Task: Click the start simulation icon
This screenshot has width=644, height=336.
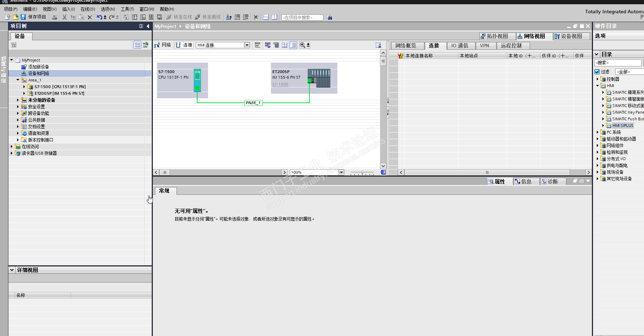Action: coord(151,17)
